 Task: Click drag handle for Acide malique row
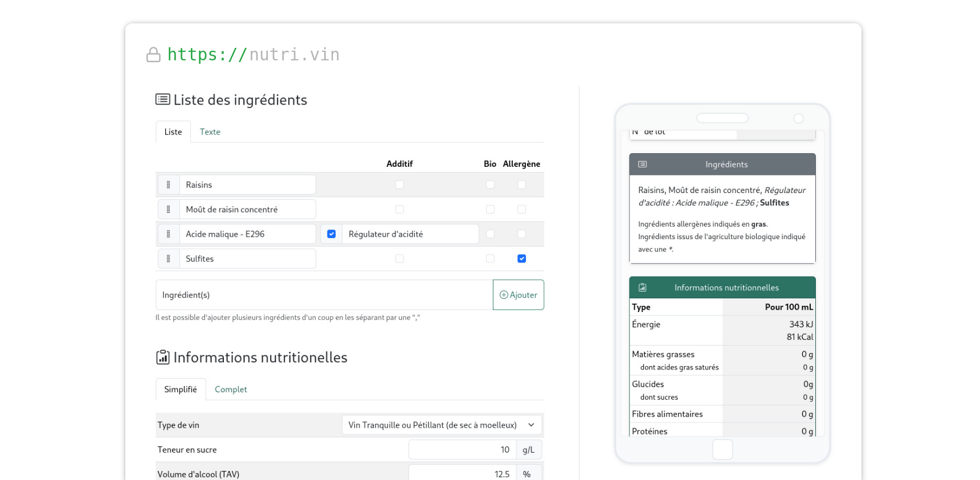[169, 234]
